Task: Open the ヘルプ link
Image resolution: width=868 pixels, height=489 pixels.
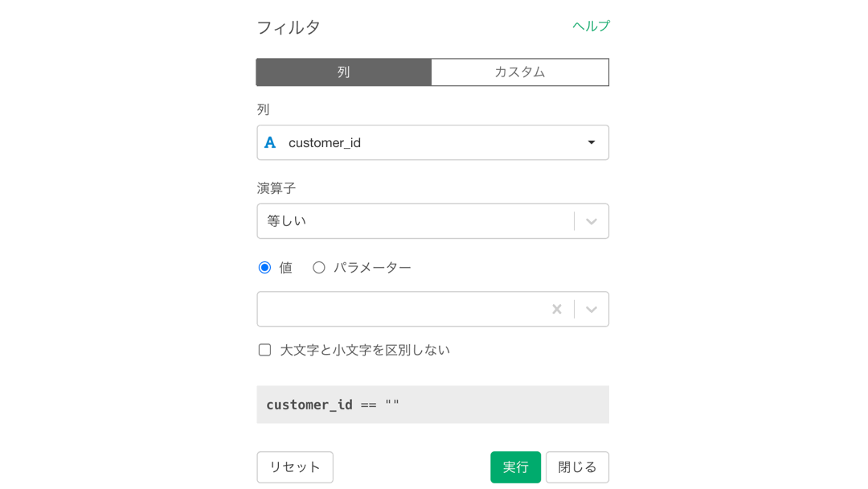Action: coord(592,26)
